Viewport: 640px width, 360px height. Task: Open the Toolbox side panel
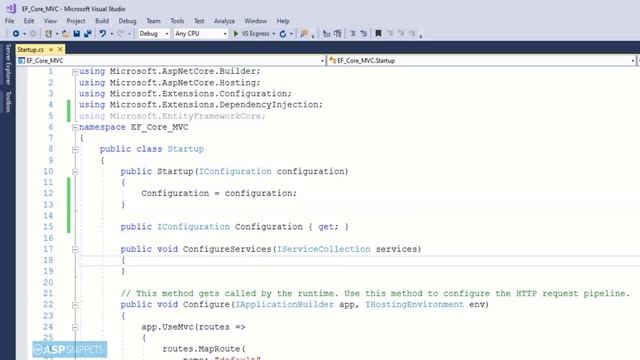(8, 102)
